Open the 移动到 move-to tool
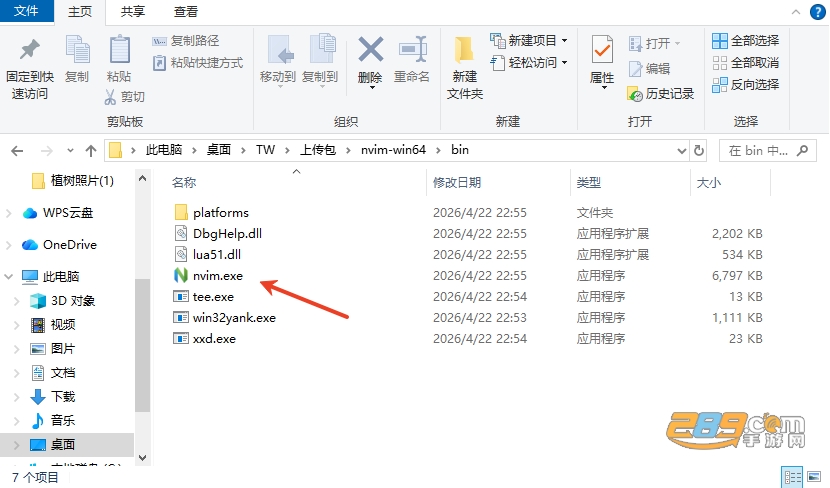830x488 pixels. coord(277,60)
